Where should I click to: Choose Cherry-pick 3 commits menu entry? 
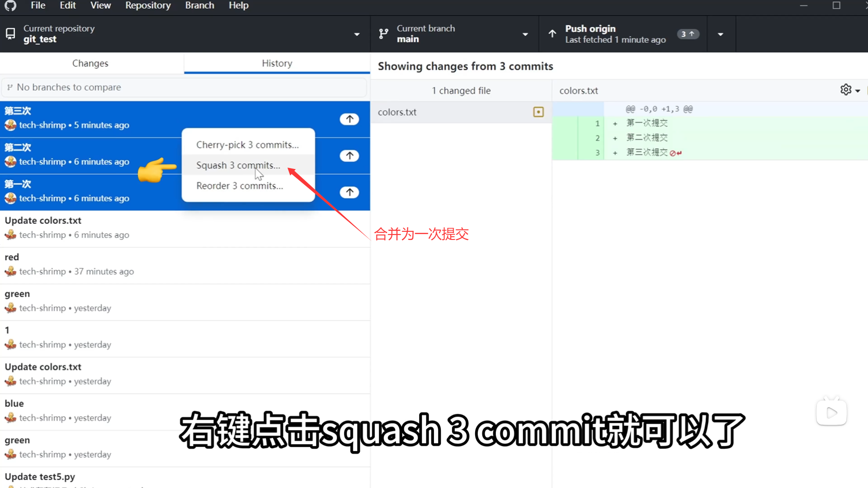[247, 145]
